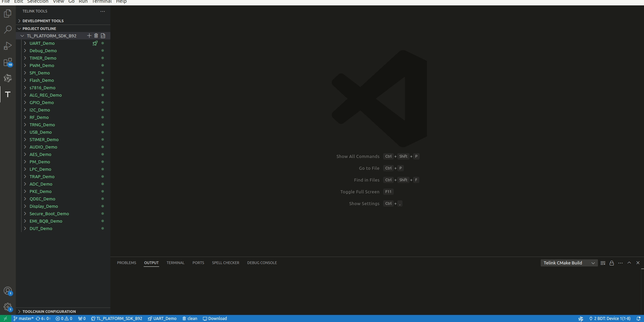
Task: Open the Extensions view with badge 10
Action: click(8, 62)
